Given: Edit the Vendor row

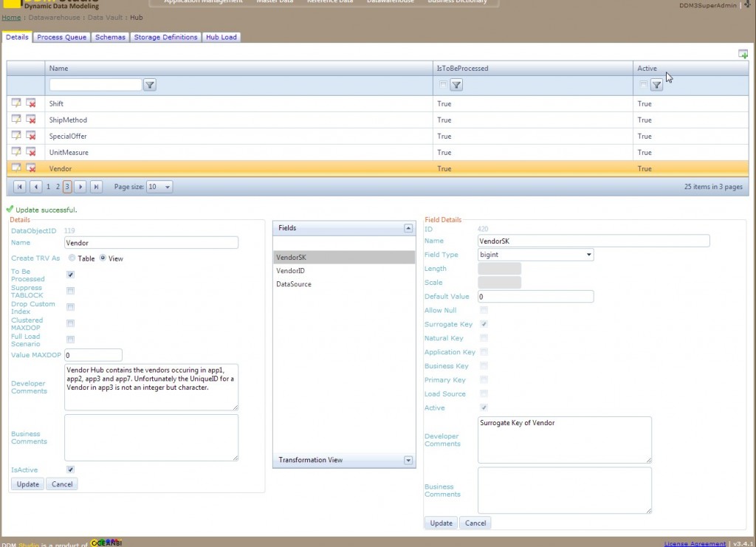Looking at the screenshot, I should point(16,168).
